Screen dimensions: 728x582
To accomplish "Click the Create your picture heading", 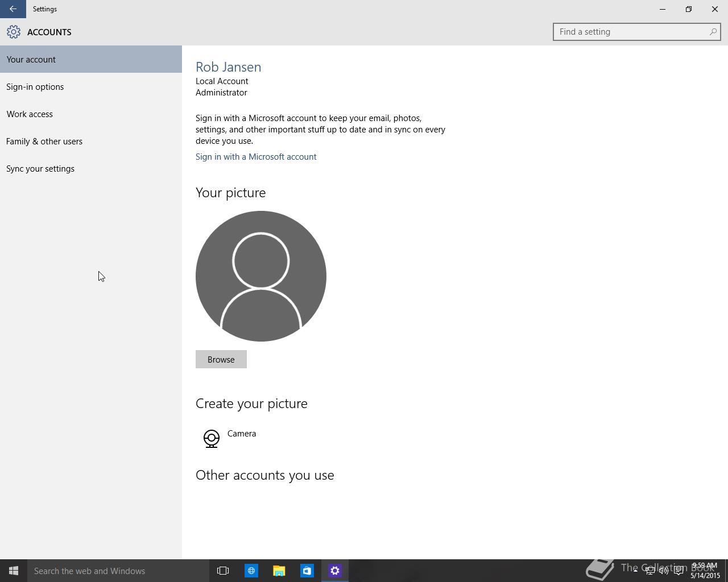I will tap(251, 404).
